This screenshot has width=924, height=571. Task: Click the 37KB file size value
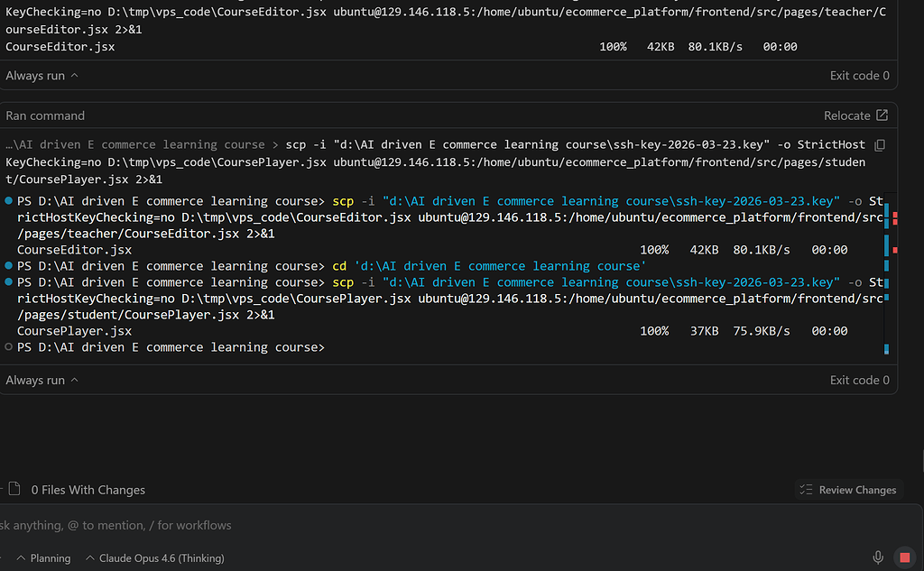[704, 331]
